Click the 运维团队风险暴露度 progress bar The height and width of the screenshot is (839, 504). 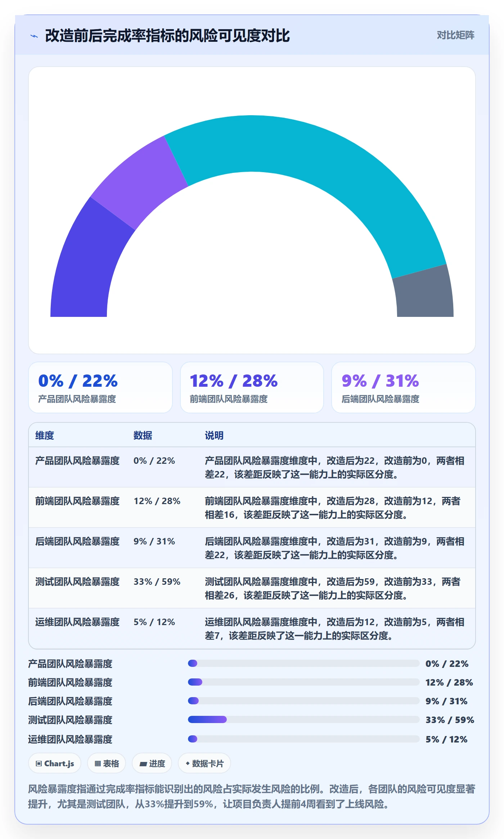(x=303, y=739)
